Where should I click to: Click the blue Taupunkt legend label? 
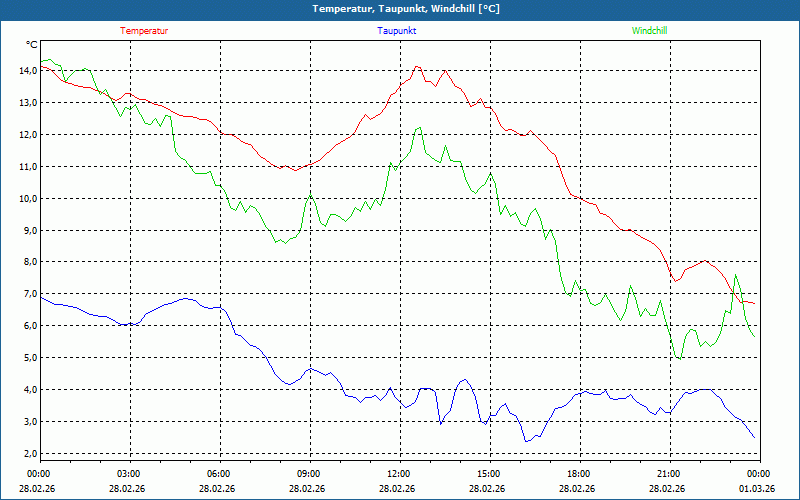(397, 30)
